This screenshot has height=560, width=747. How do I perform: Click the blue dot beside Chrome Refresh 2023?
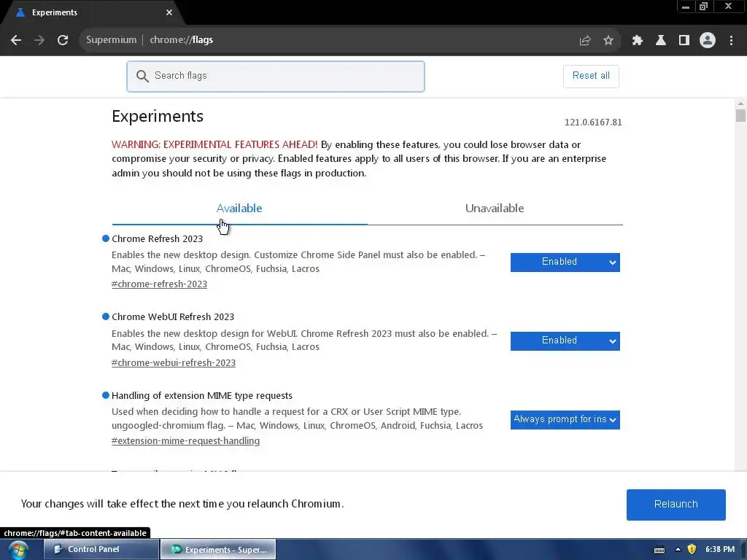[106, 238]
